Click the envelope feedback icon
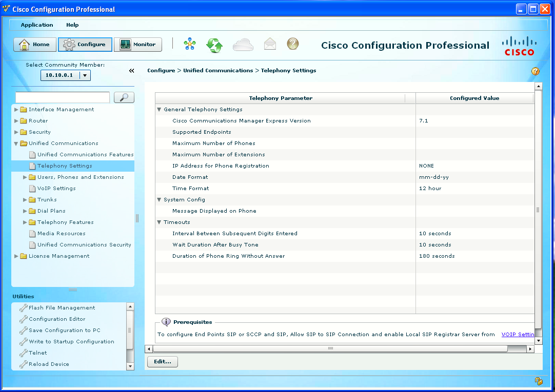The image size is (555, 392). [x=270, y=44]
